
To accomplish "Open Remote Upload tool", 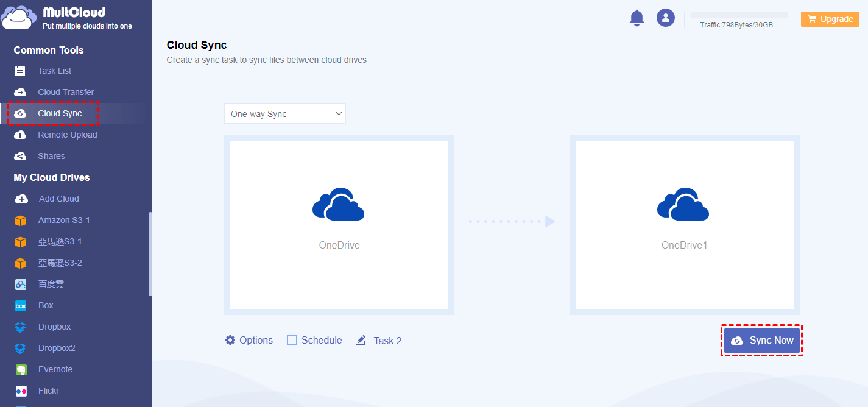I will [x=68, y=135].
